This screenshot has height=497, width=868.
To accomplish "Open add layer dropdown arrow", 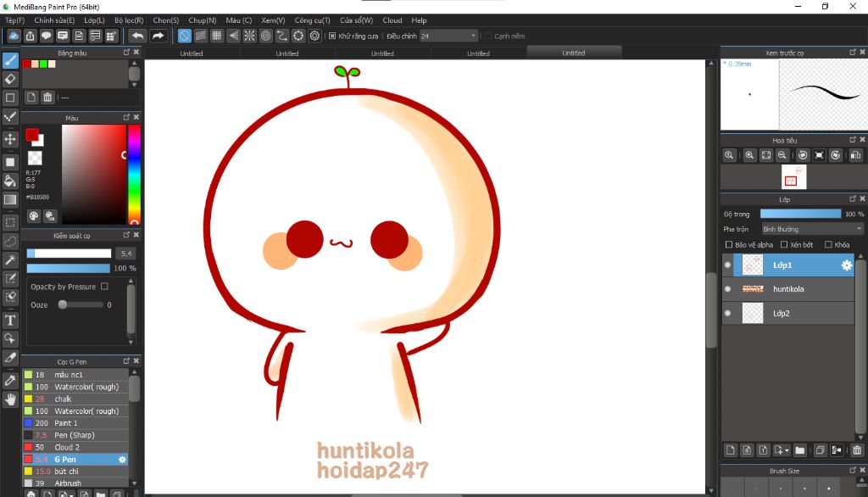I will tap(787, 450).
